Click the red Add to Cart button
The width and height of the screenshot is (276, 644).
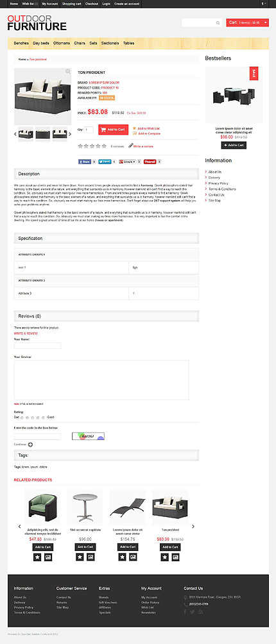[x=114, y=130]
